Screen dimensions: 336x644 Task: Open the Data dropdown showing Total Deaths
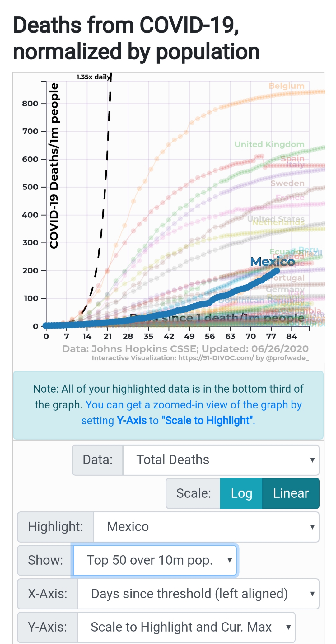click(x=221, y=460)
